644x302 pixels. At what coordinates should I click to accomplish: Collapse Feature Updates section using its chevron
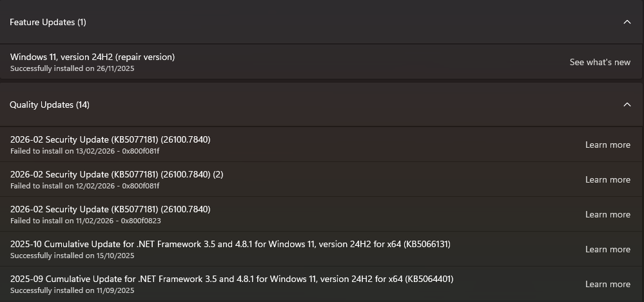point(627,22)
